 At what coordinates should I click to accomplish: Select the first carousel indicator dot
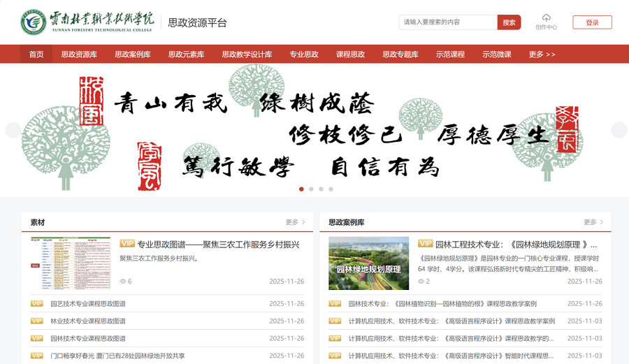point(301,189)
